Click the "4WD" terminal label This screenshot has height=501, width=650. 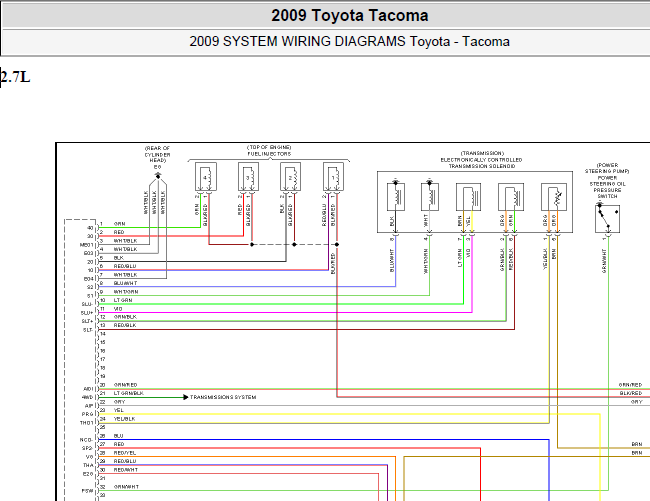[x=87, y=397]
